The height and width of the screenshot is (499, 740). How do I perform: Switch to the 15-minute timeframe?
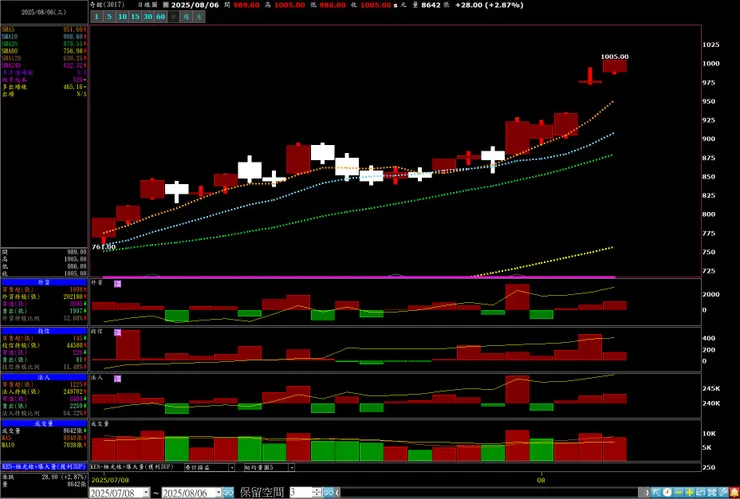pyautogui.click(x=135, y=17)
